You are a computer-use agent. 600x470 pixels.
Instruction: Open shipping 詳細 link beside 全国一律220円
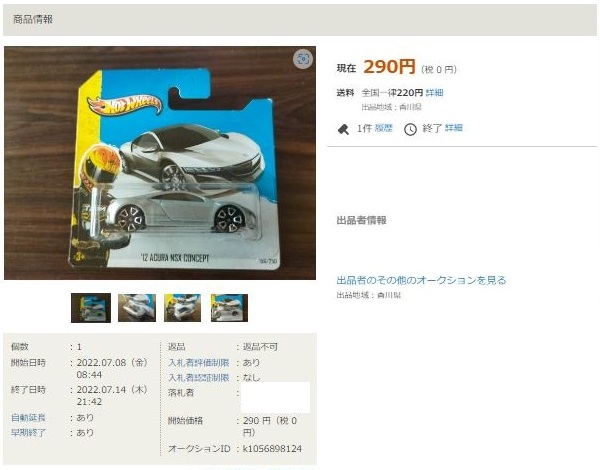pos(434,93)
